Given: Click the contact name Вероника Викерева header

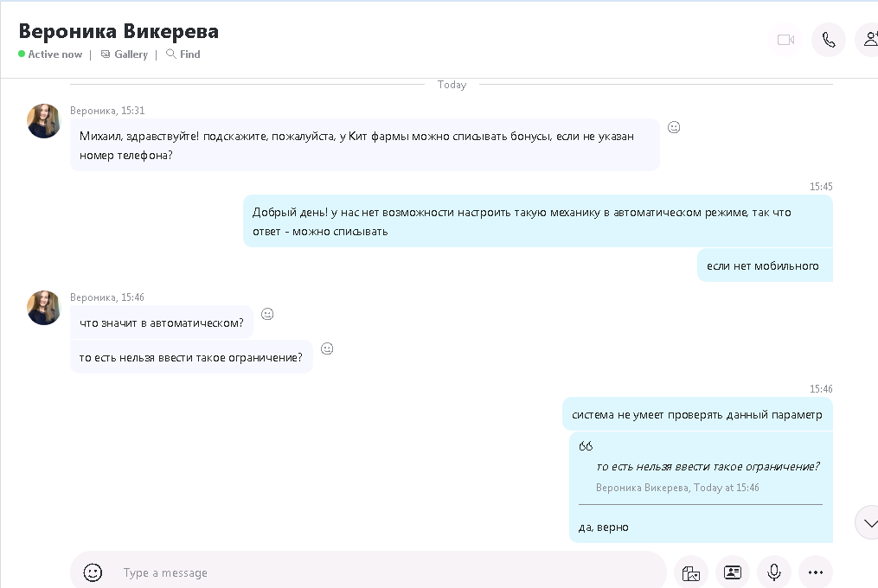Looking at the screenshot, I should 119,31.
